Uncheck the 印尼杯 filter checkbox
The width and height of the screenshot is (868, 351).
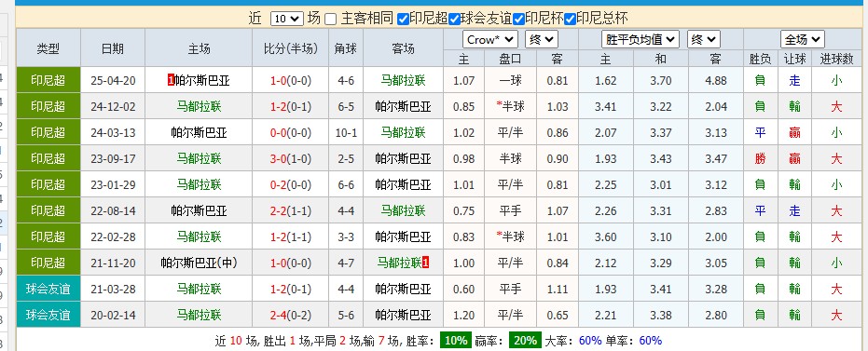[x=518, y=19]
